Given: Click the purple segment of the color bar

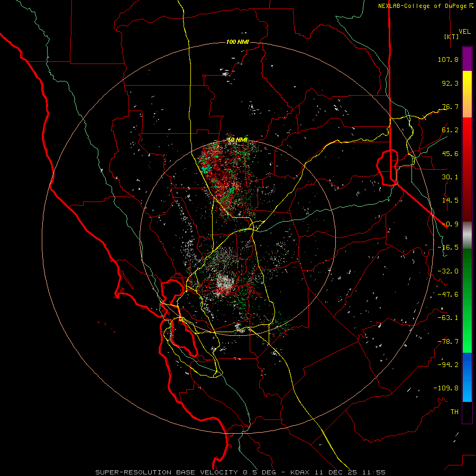Looking at the screenshot, I should tap(467, 59).
